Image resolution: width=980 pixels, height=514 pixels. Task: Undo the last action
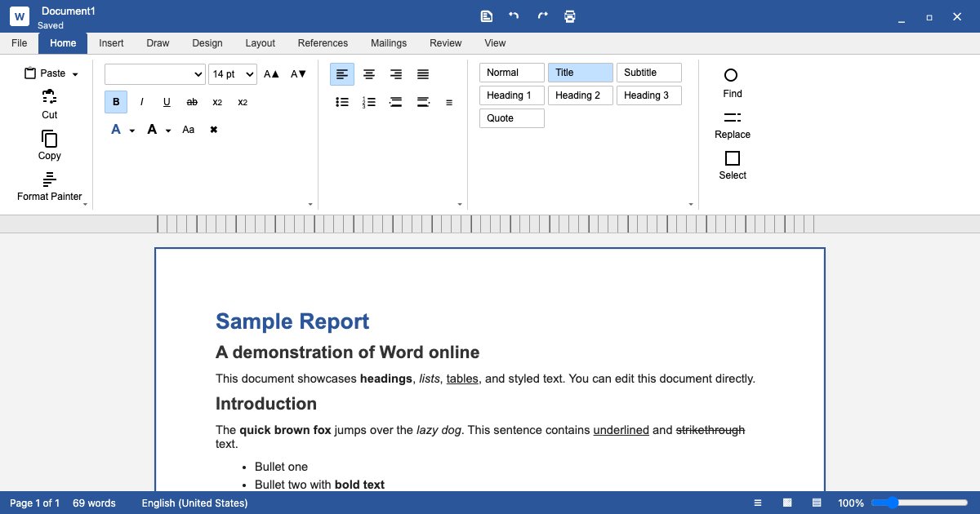coord(514,16)
